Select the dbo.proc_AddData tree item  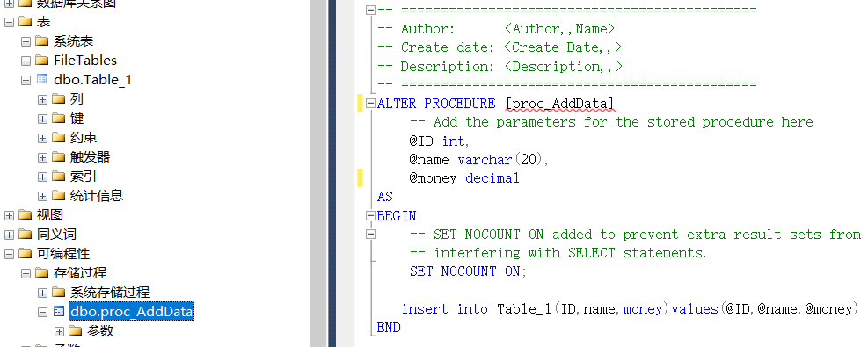[131, 312]
